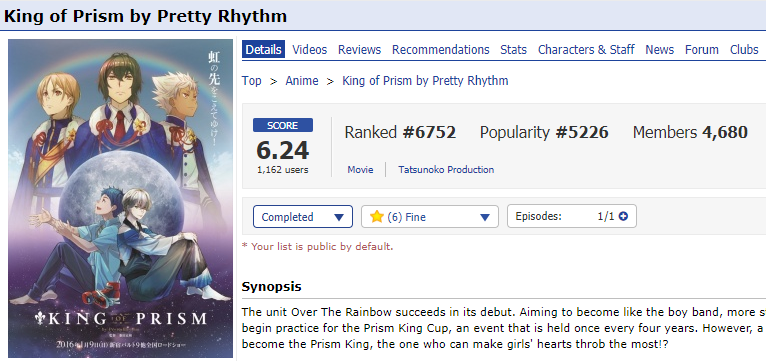Open the Forum tab
766x361 pixels.
pyautogui.click(x=702, y=50)
